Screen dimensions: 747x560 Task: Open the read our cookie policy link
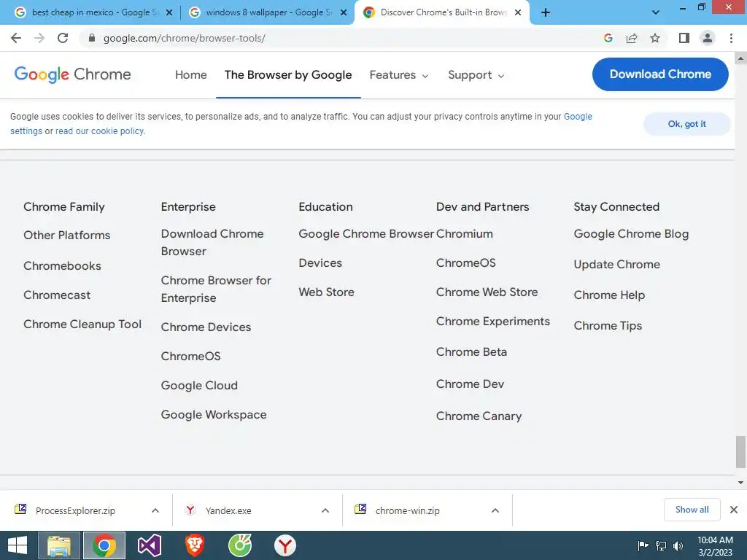[x=100, y=131]
